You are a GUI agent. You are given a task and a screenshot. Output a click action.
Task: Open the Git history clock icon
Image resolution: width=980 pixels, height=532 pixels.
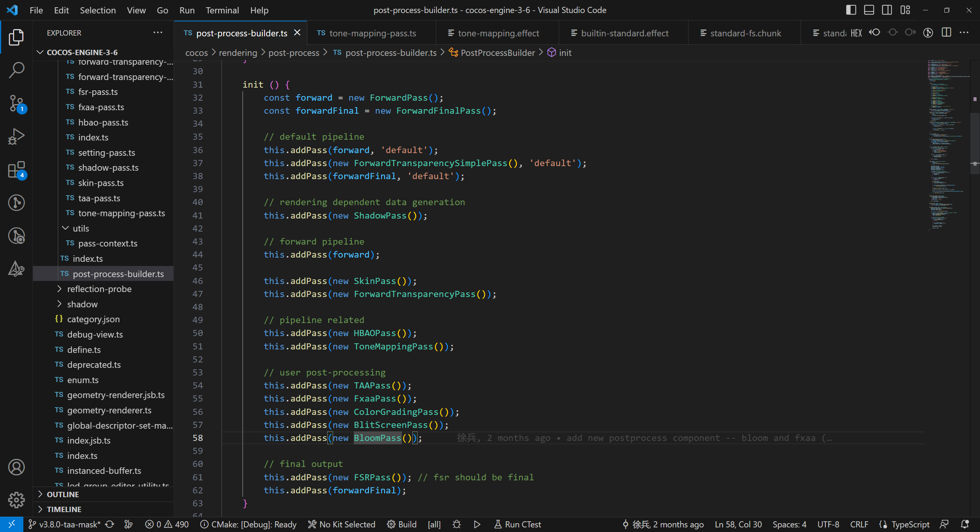click(16, 236)
